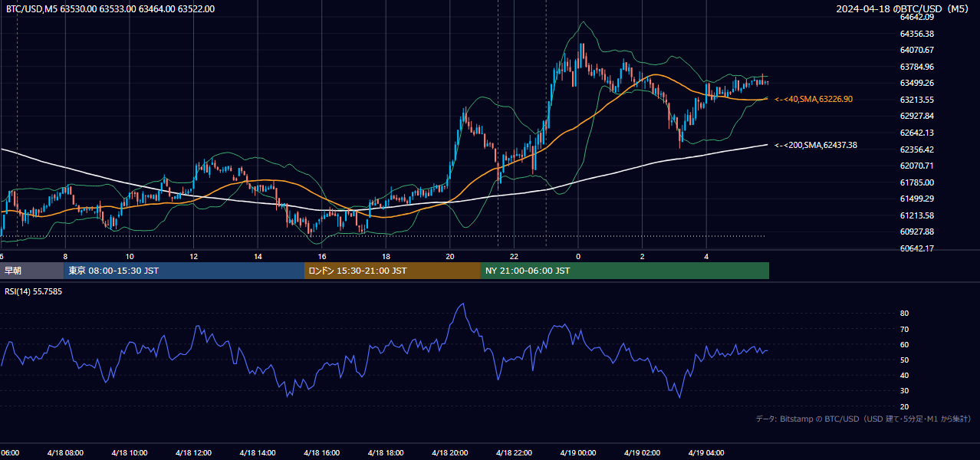The image size is (980, 460).
Task: Click RSI scale value 60
Action: coord(904,344)
